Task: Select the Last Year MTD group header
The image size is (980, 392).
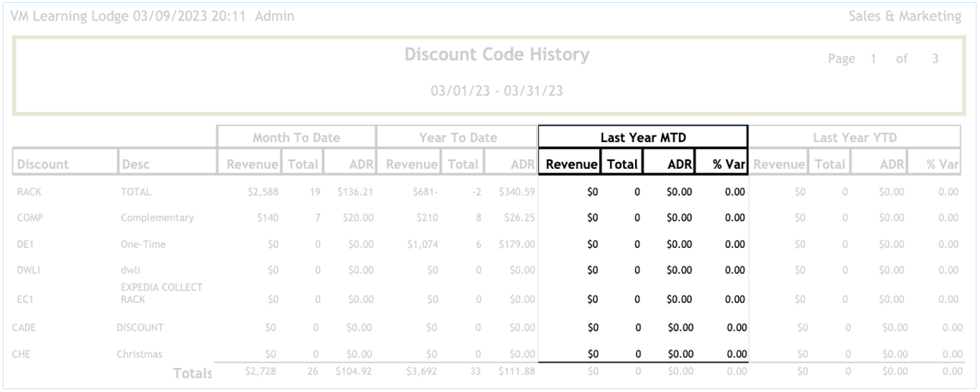Action: click(x=642, y=138)
